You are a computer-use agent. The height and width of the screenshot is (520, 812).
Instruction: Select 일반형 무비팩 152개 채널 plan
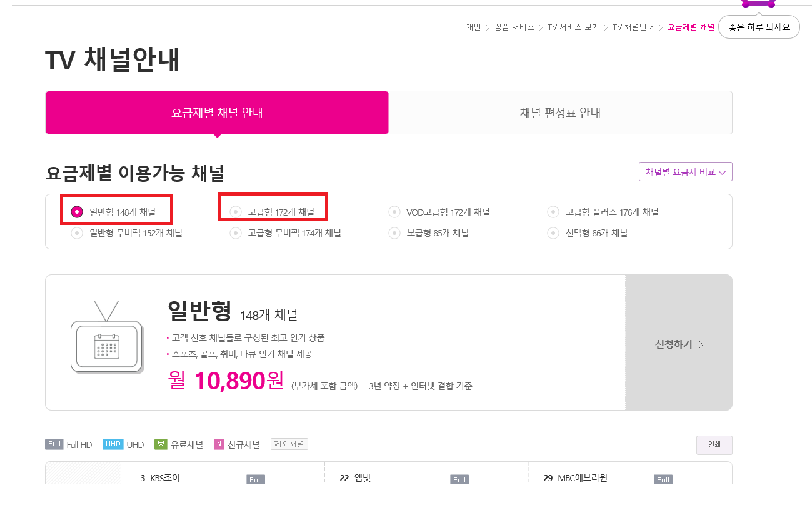(x=77, y=233)
